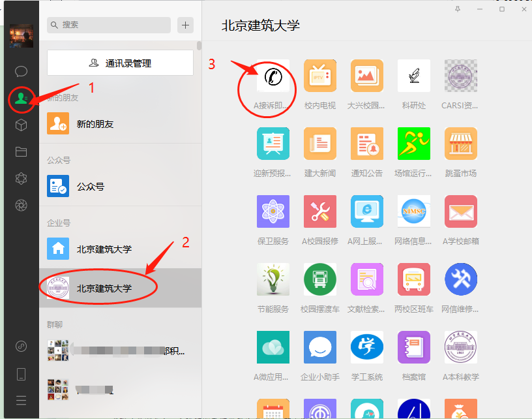Select the Contacts icon in sidebar
The height and width of the screenshot is (419, 532).
(21, 99)
